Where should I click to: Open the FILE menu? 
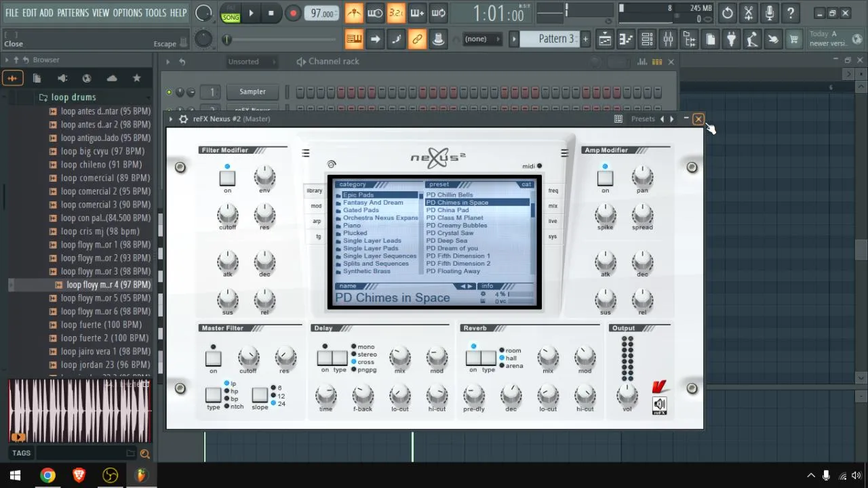(x=12, y=13)
